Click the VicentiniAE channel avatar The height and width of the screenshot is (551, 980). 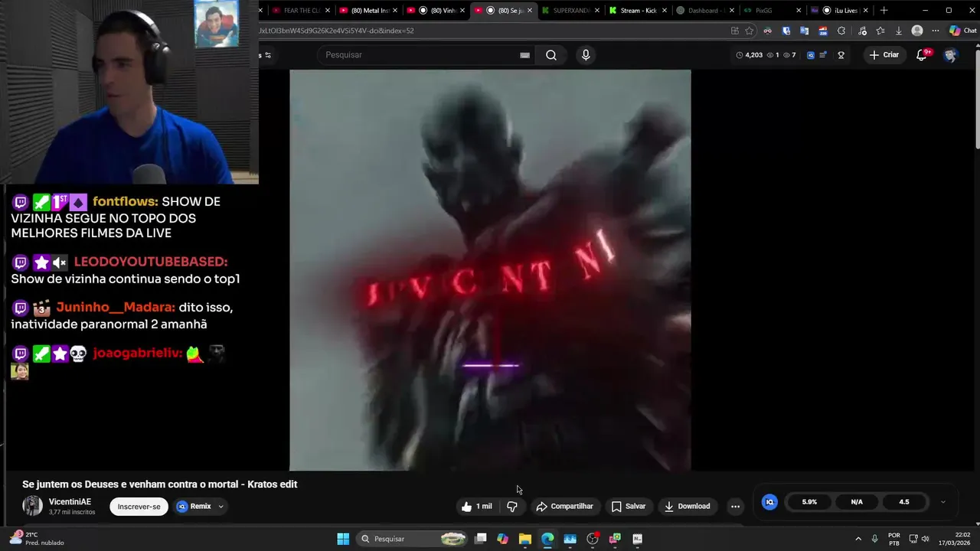[x=33, y=506]
